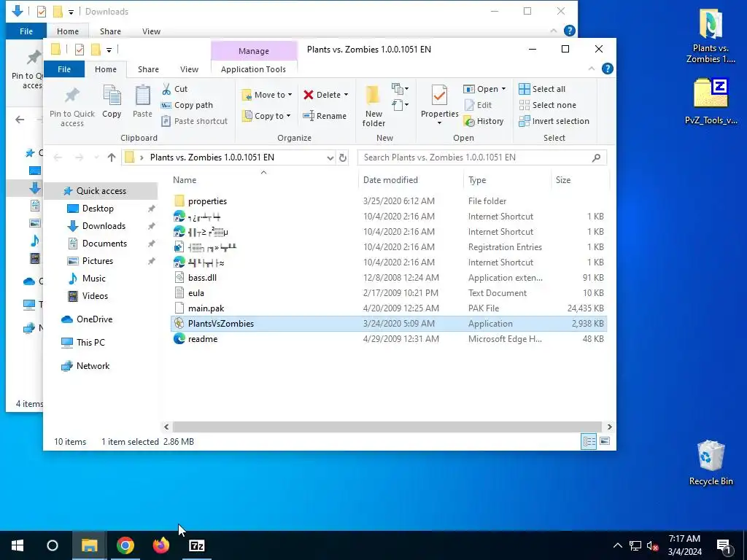Viewport: 747px width, 560px height.
Task: Open Network in navigation pane
Action: click(x=93, y=366)
